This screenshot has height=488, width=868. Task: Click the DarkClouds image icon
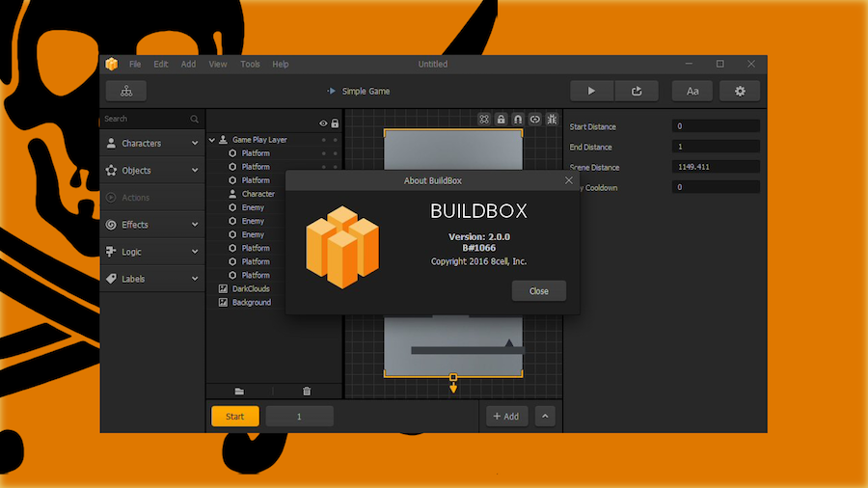(x=223, y=288)
